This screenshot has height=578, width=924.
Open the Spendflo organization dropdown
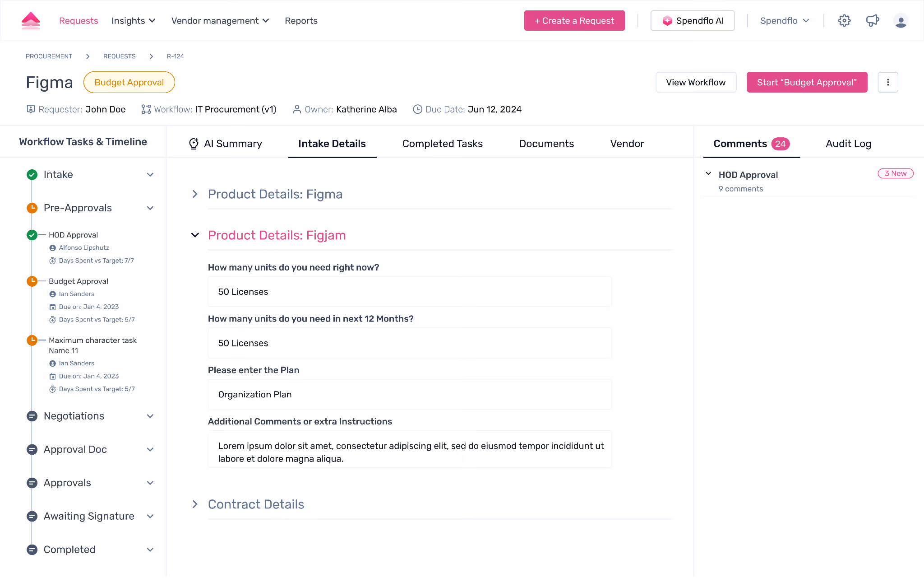(785, 21)
